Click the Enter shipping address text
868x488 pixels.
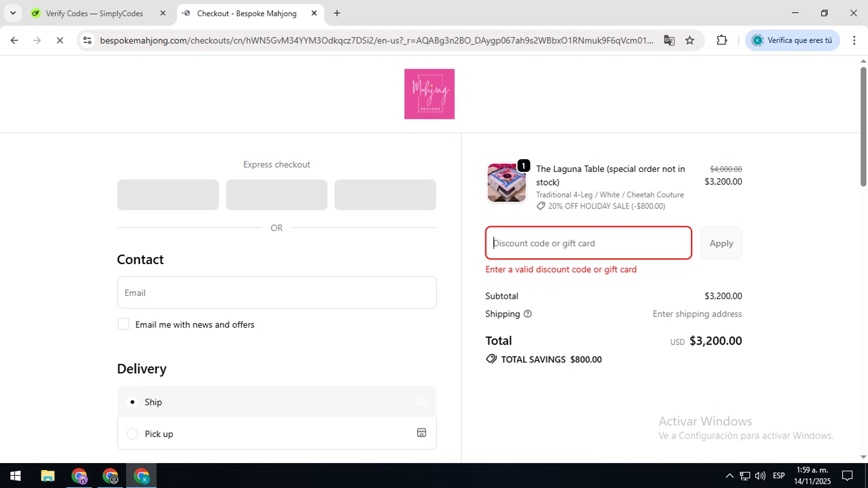697,314
